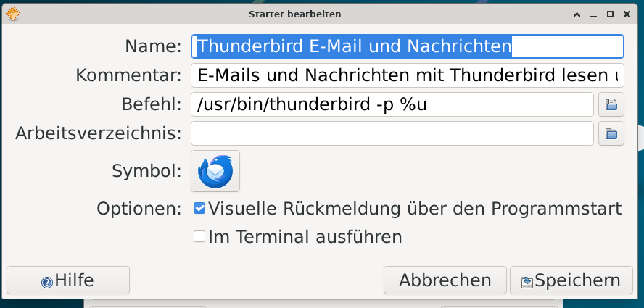Close the Starter bearbeiten dialog
Image resolution: width=644 pixels, height=308 pixels.
click(627, 14)
